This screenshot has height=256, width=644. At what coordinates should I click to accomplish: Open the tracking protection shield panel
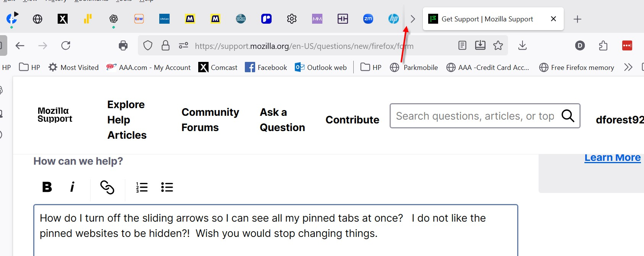148,46
